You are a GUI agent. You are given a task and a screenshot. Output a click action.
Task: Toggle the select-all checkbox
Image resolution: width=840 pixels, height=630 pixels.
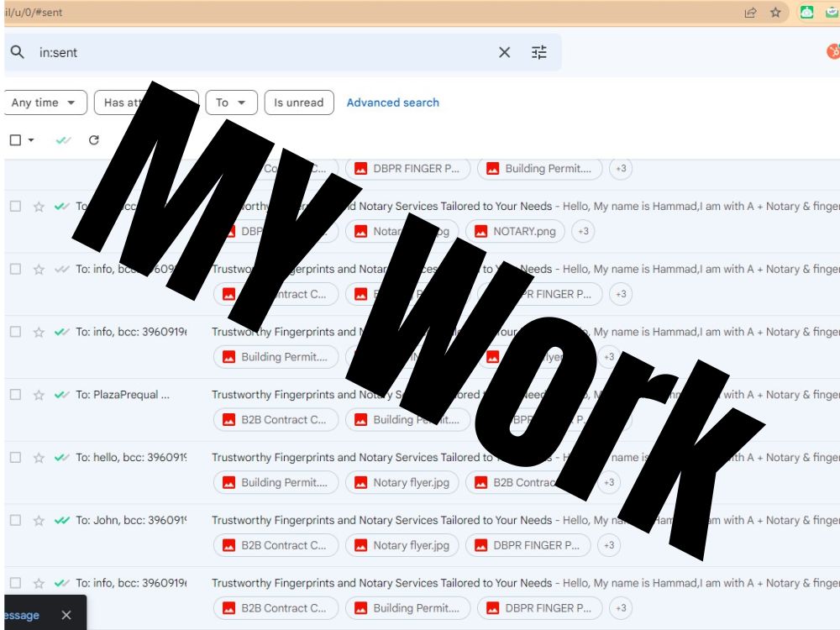point(15,139)
